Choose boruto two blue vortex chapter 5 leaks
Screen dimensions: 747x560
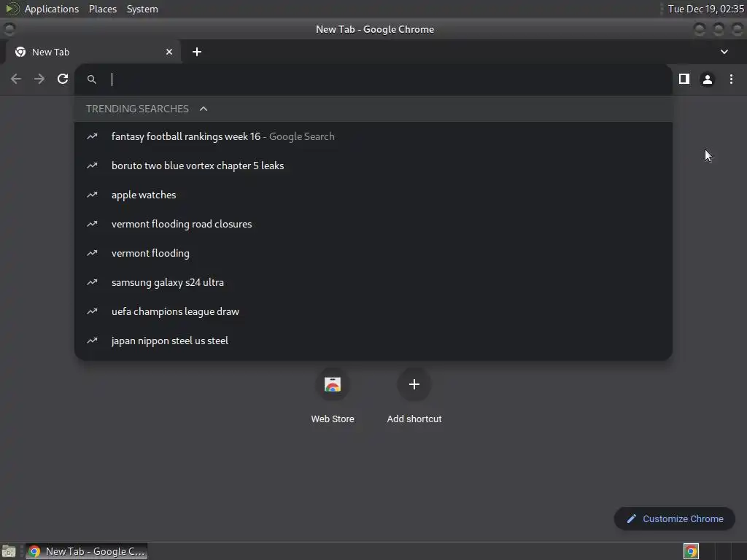pos(373,166)
